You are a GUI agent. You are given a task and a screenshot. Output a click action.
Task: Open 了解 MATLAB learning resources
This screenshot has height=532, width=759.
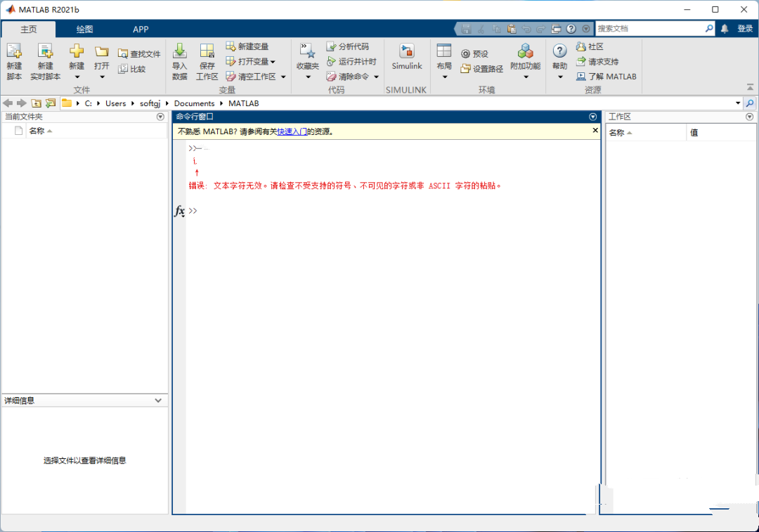coord(606,77)
